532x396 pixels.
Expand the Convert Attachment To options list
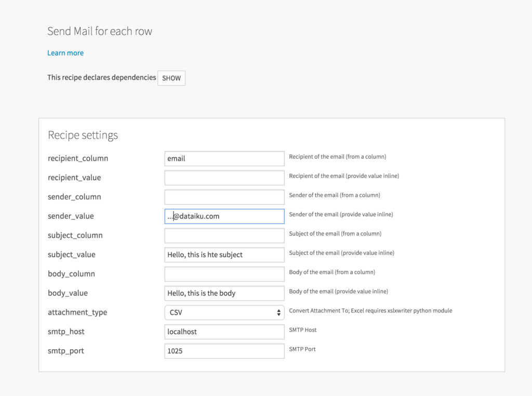pos(224,312)
